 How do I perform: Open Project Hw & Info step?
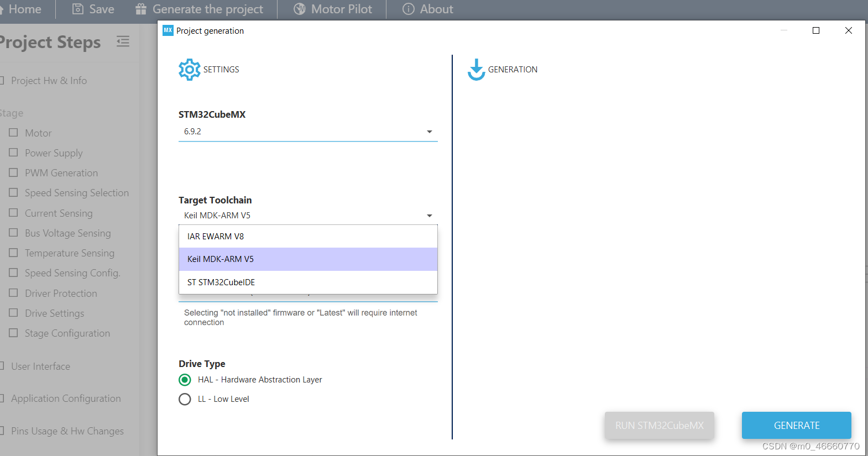(49, 81)
